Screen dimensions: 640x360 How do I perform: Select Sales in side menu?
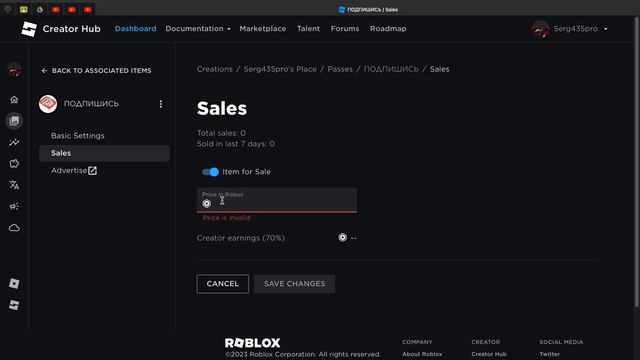(104, 153)
